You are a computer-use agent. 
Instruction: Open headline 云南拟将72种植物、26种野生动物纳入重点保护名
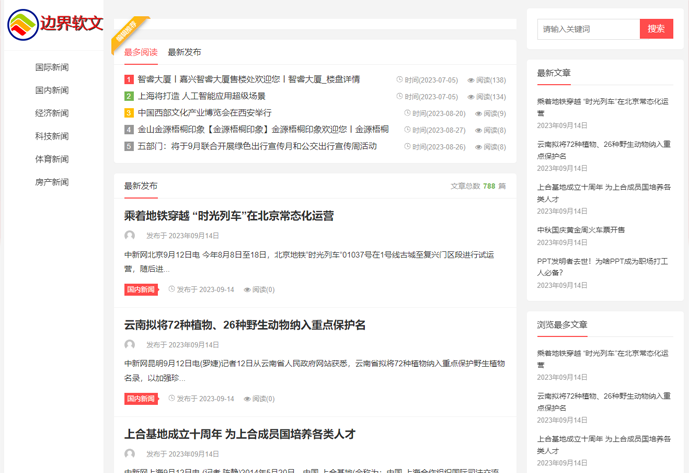click(245, 325)
